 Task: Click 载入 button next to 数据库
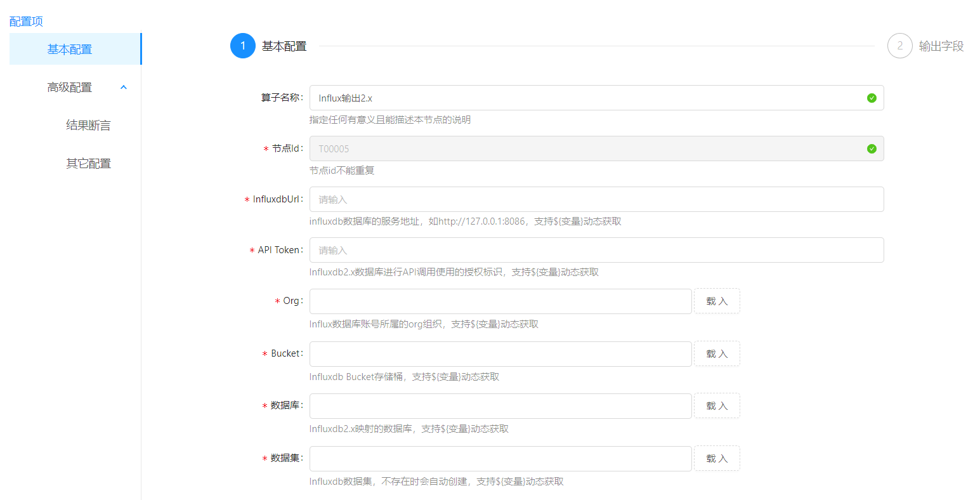717,406
